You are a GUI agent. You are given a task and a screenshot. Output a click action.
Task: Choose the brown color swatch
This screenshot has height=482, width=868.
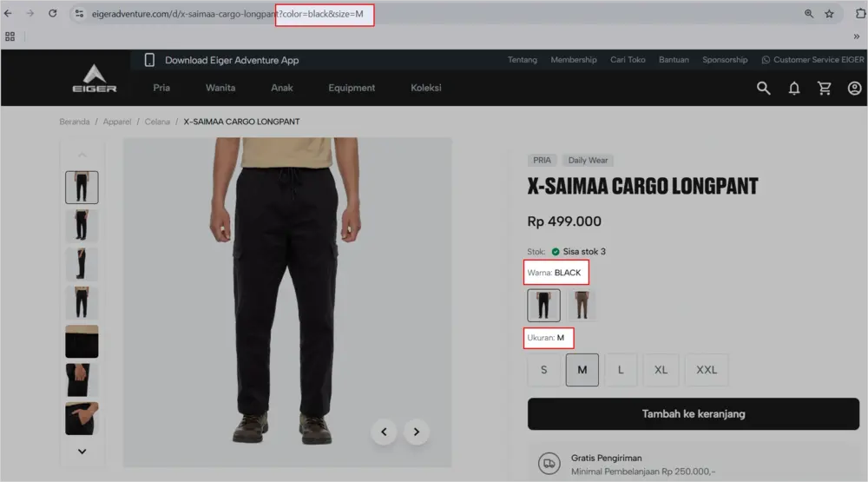[582, 306]
